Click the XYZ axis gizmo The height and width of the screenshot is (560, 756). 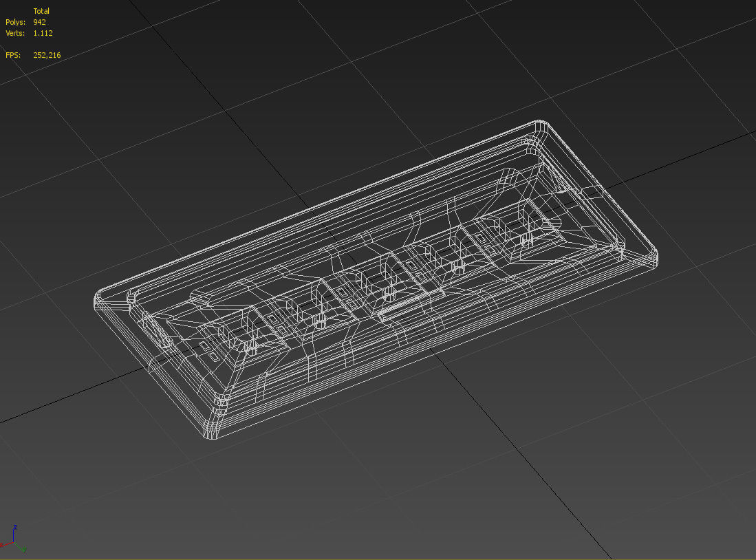pyautogui.click(x=14, y=539)
